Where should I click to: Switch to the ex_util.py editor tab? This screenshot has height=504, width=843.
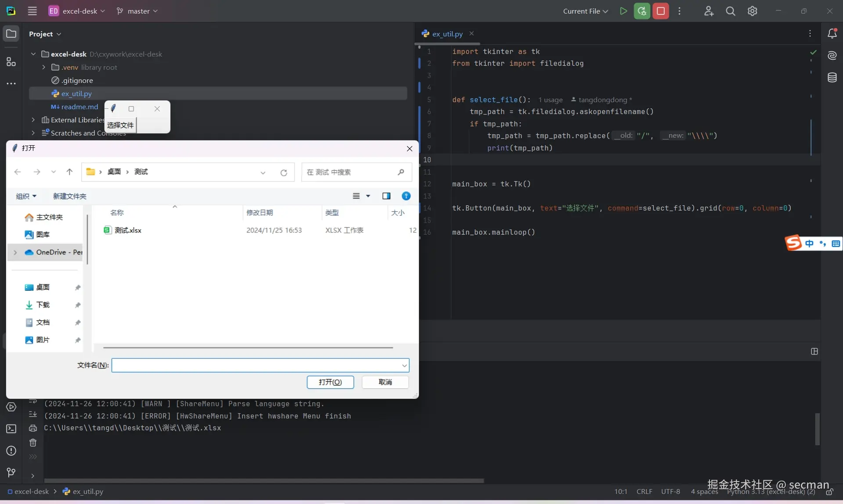click(447, 34)
